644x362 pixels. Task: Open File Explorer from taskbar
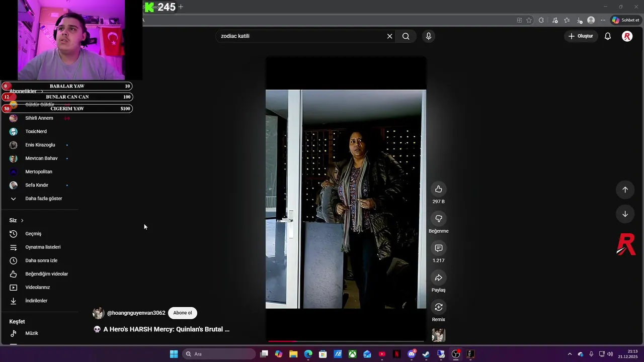[x=293, y=354]
